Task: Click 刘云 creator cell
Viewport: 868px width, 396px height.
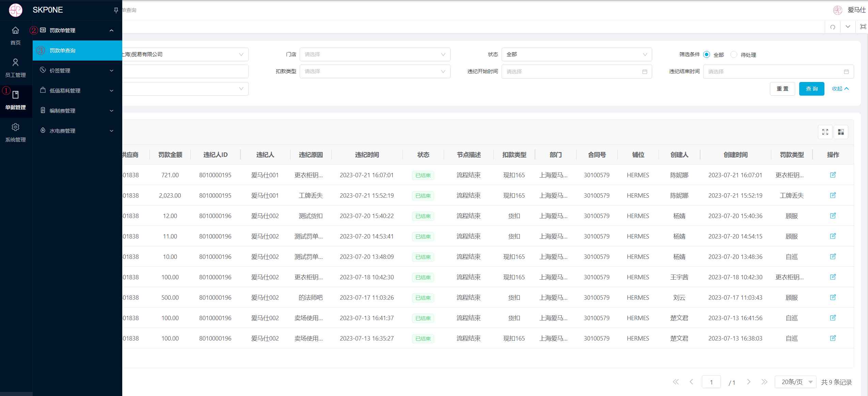Action: (679, 298)
